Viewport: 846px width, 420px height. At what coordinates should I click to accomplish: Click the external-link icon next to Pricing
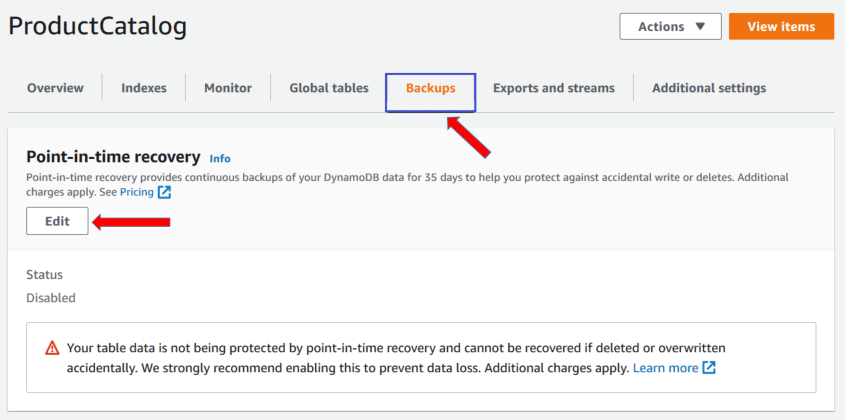[x=165, y=192]
